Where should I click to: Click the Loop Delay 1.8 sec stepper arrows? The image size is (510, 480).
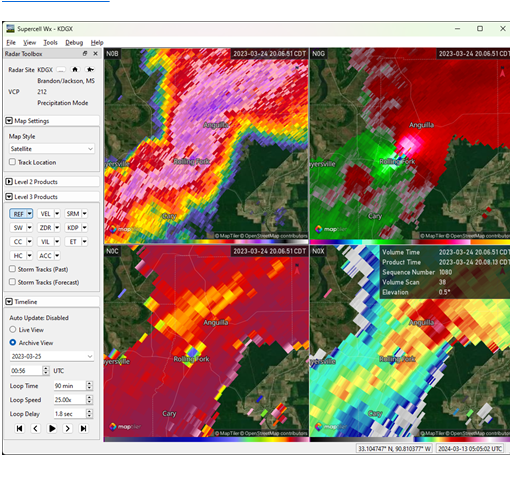[x=89, y=414]
